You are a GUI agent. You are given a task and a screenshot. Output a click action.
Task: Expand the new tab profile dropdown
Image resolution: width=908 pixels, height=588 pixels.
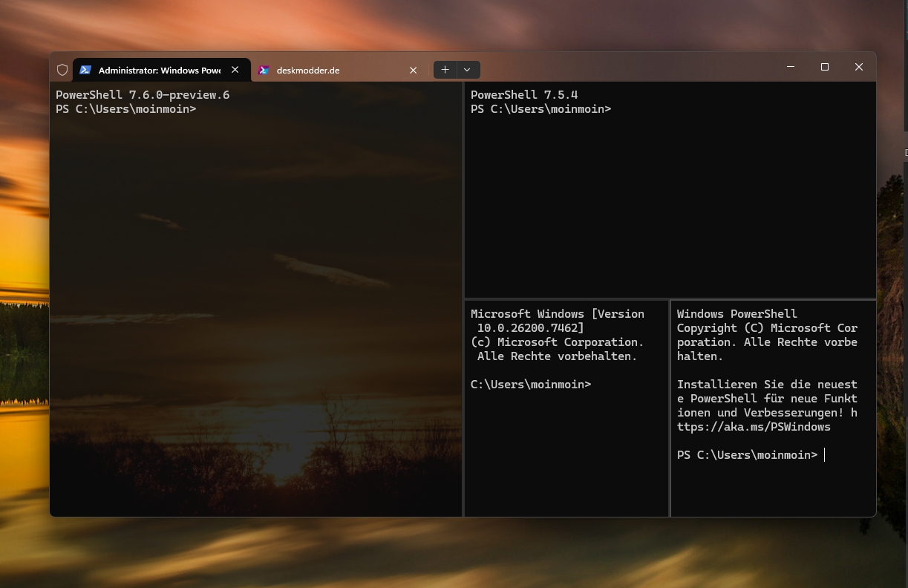point(467,70)
